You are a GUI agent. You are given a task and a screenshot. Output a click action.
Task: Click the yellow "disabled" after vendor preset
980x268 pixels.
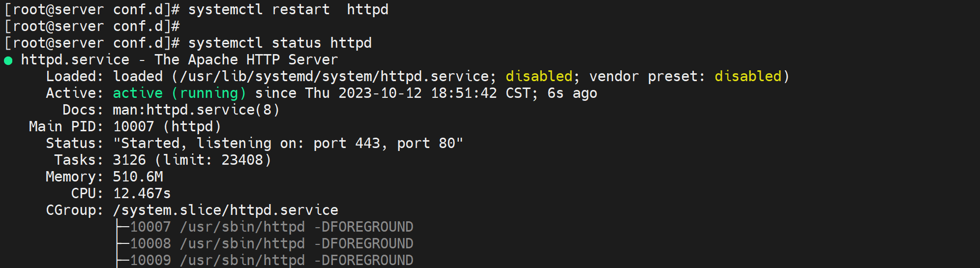[747, 77]
